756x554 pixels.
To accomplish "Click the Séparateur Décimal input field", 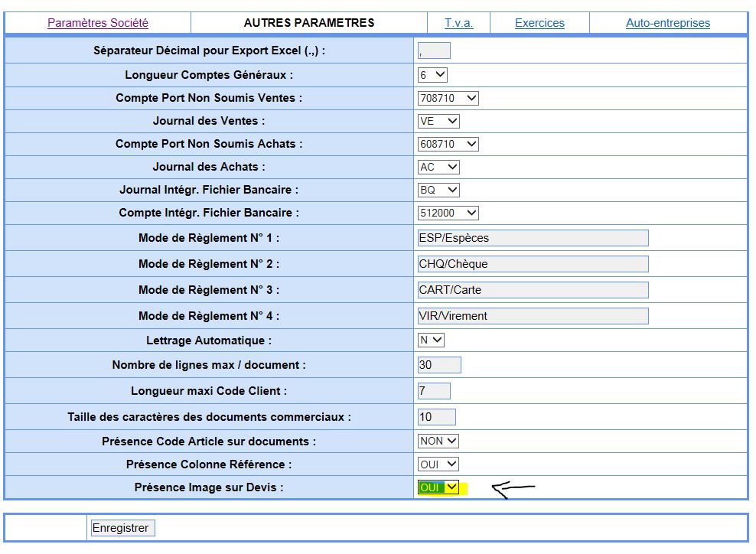I will (x=434, y=51).
